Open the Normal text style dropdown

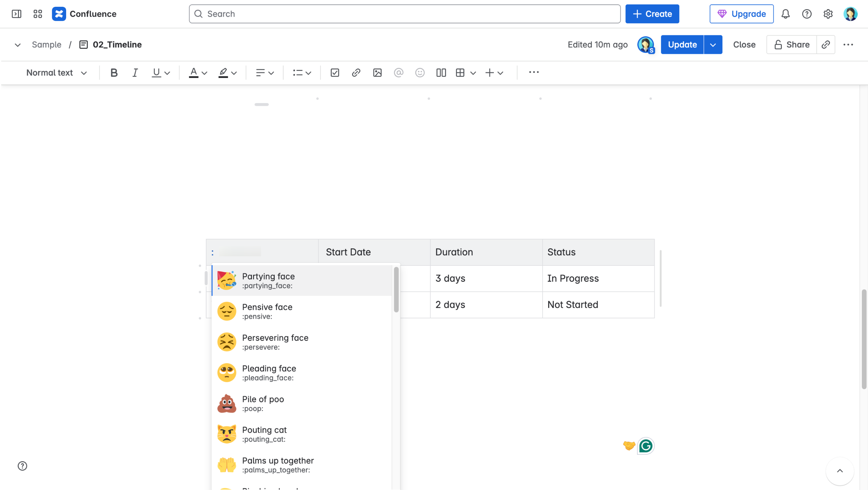point(57,73)
